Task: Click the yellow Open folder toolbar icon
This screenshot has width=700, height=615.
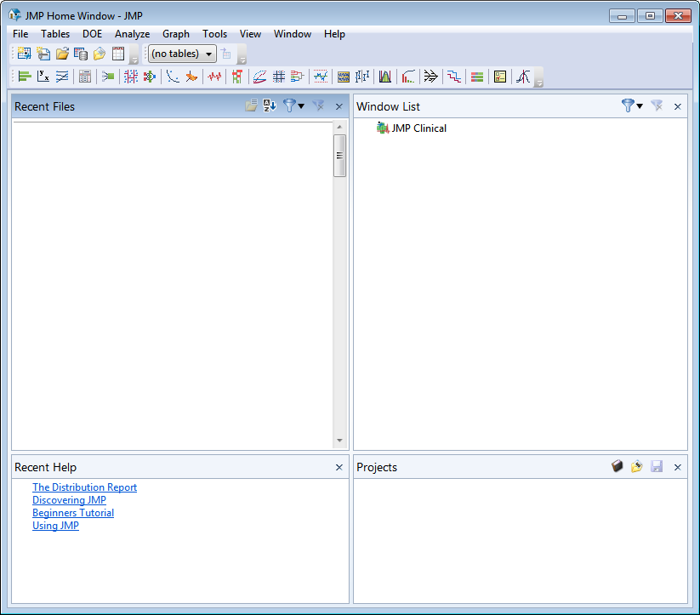Action: click(62, 54)
